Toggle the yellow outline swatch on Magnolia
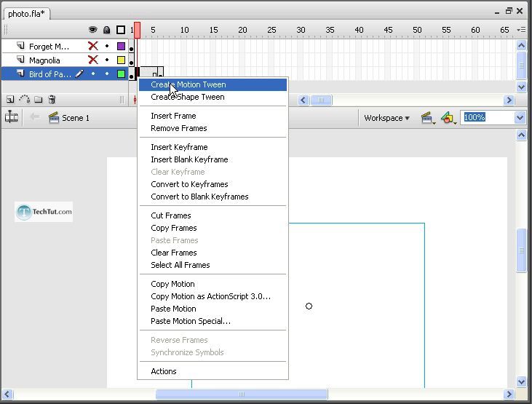The image size is (532, 404). point(121,60)
